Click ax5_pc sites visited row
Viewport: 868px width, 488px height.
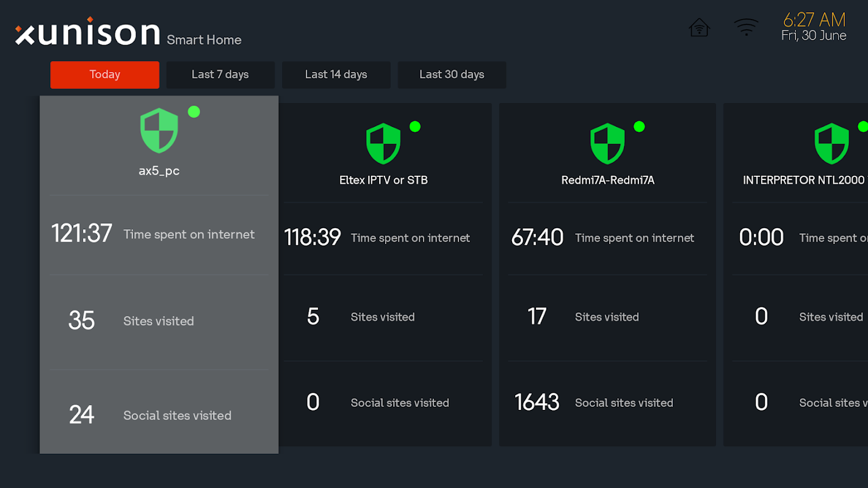tap(159, 321)
